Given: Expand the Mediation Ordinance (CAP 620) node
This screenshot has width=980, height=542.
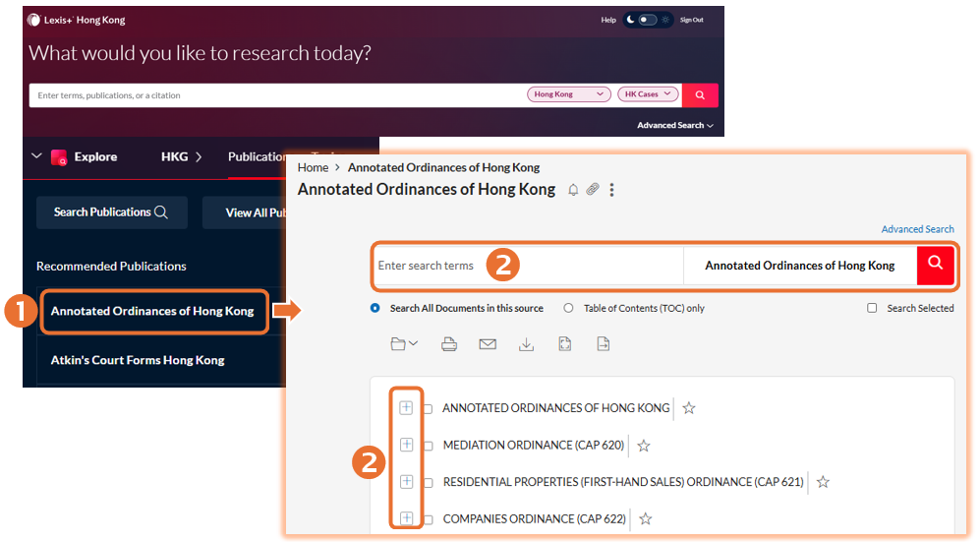Looking at the screenshot, I should [406, 445].
